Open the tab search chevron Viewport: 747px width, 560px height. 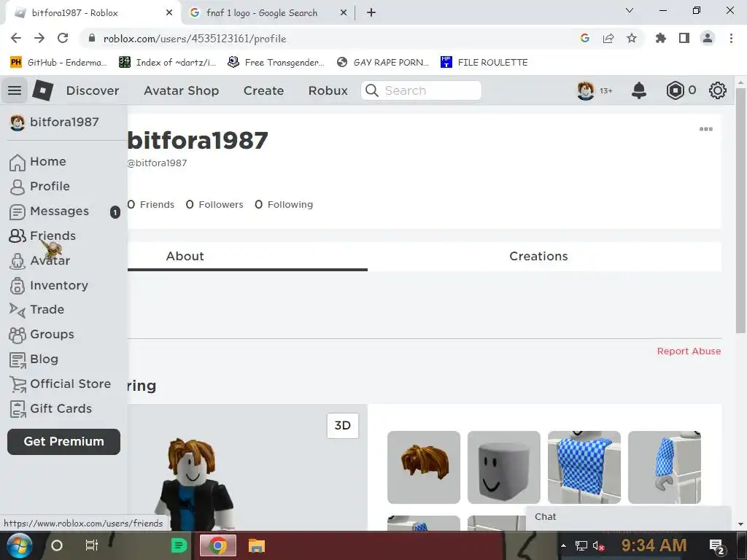(630, 10)
